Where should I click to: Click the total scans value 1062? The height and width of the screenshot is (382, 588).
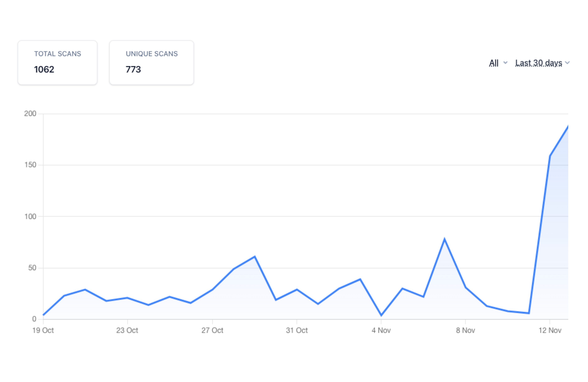tap(44, 69)
